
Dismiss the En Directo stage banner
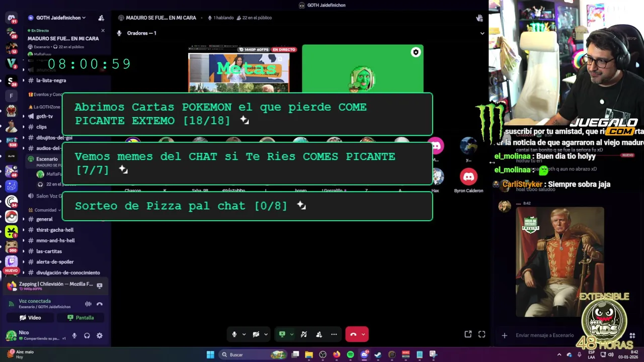[103, 31]
